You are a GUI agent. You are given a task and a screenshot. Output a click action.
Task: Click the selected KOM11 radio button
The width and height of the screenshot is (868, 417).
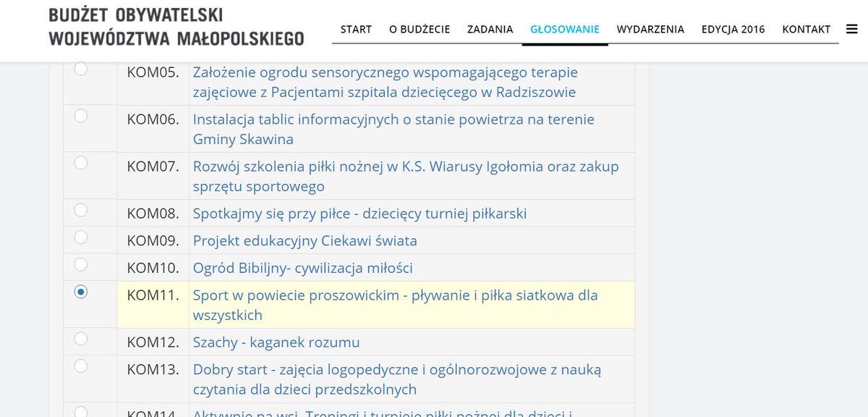[81, 292]
